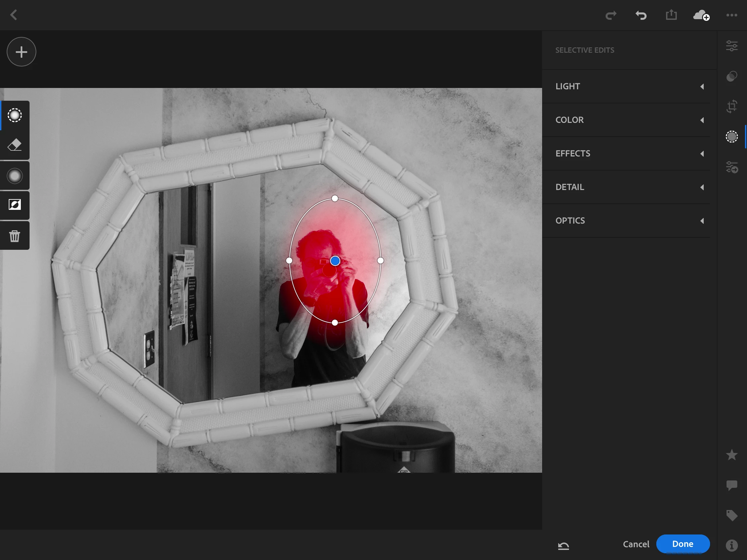Screen dimensions: 747x560
Task: Click Cancel to discard selective edits
Action: point(636,544)
